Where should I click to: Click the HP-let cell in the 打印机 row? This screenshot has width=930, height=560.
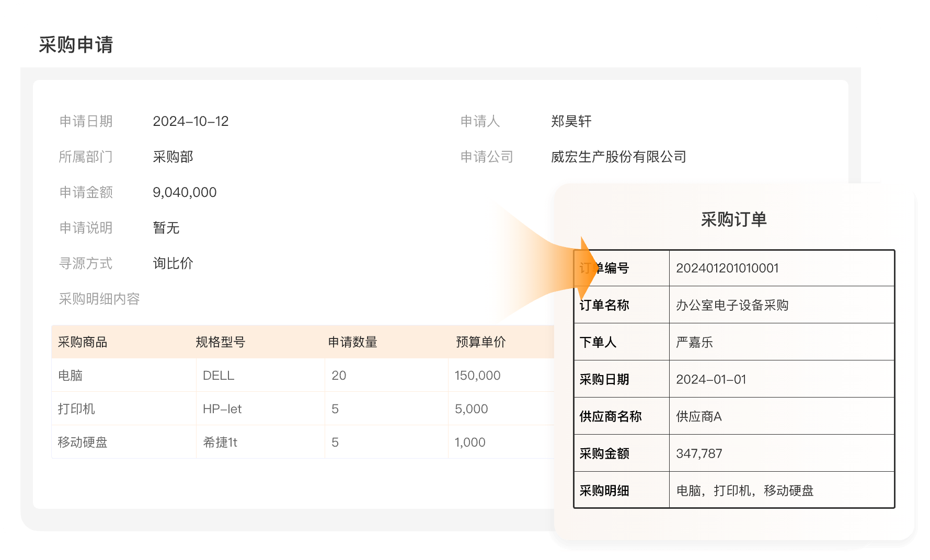[222, 409]
